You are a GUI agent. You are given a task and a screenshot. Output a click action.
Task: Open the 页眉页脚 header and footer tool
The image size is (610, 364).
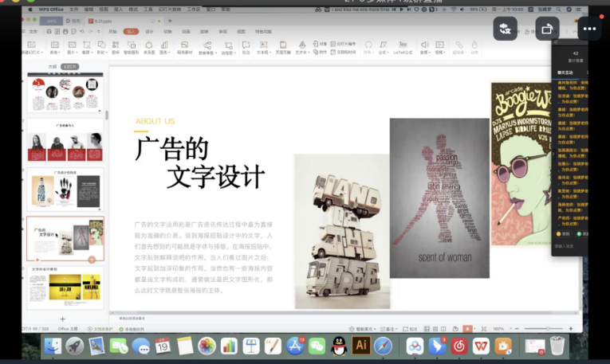tap(283, 48)
